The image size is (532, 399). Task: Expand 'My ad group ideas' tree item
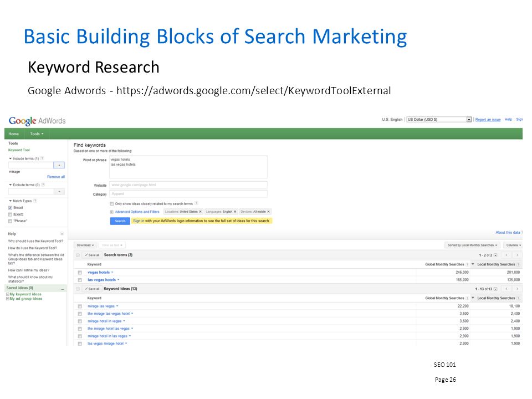coord(7,299)
